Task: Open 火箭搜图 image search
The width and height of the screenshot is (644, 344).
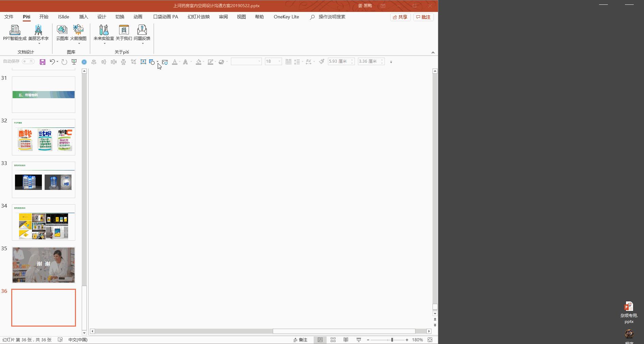Action: point(78,33)
